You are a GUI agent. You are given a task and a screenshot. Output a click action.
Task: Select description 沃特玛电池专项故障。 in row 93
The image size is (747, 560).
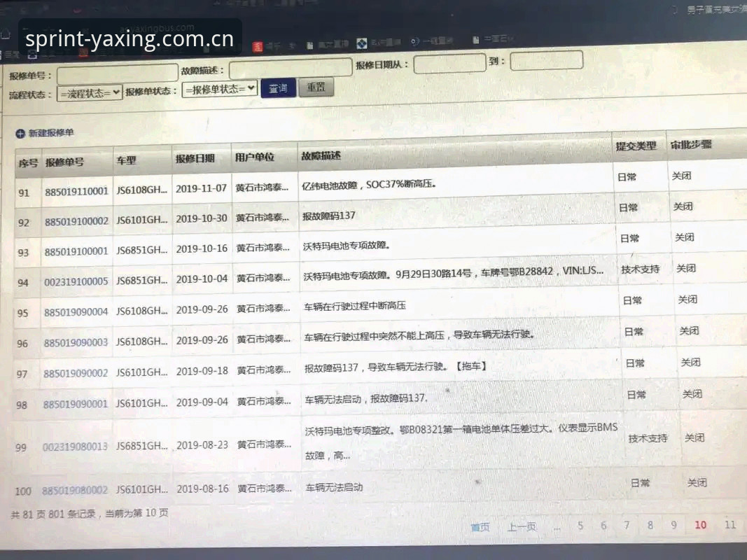pos(347,246)
